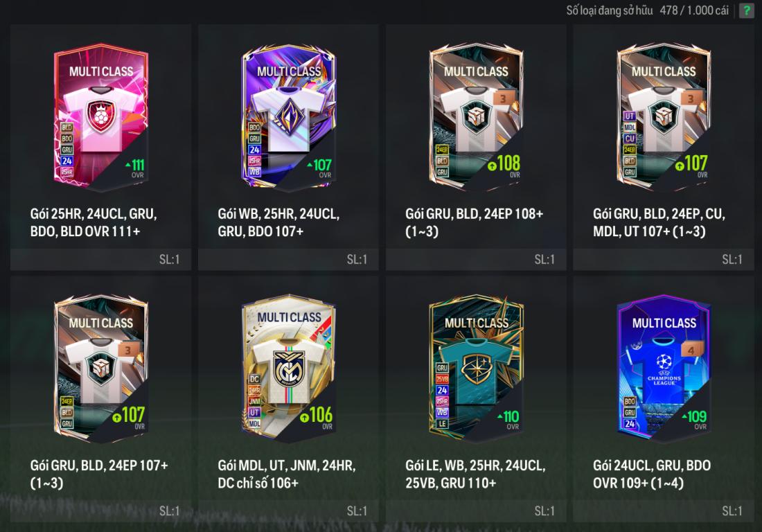Open the Multi Class 108 OVR pack card
The height and width of the screenshot is (532, 762).
[x=477, y=117]
